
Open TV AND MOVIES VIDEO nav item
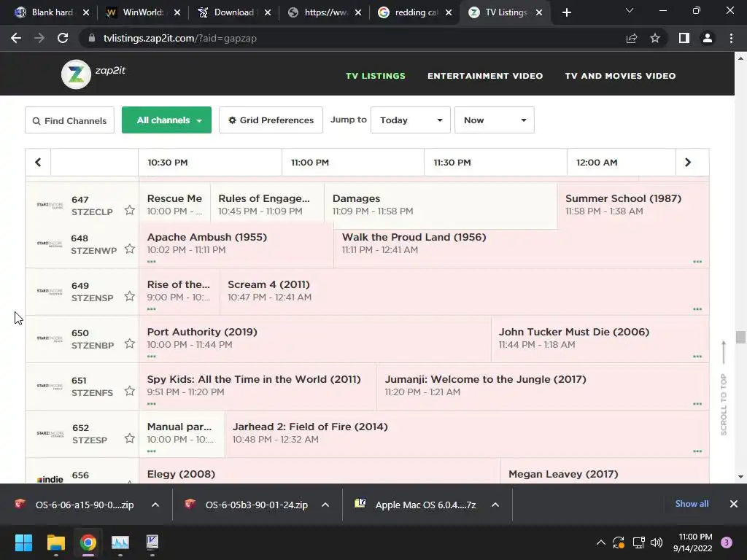[x=620, y=76]
